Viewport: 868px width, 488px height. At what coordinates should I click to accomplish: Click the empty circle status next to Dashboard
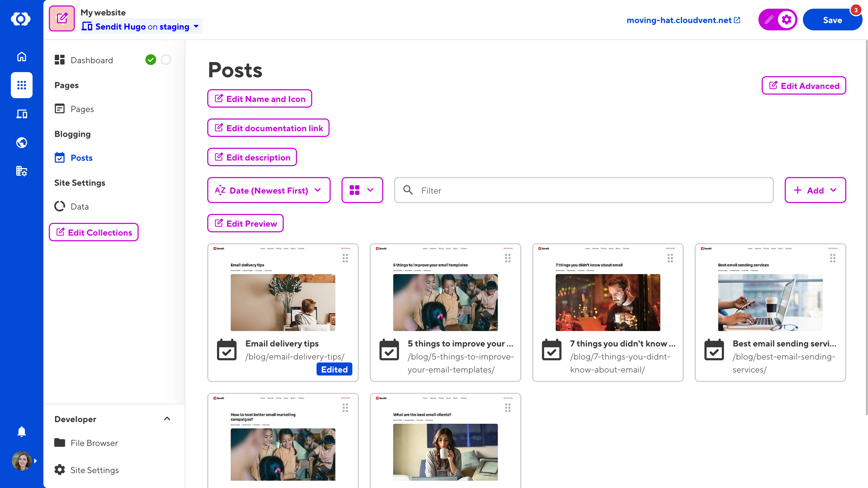click(166, 60)
